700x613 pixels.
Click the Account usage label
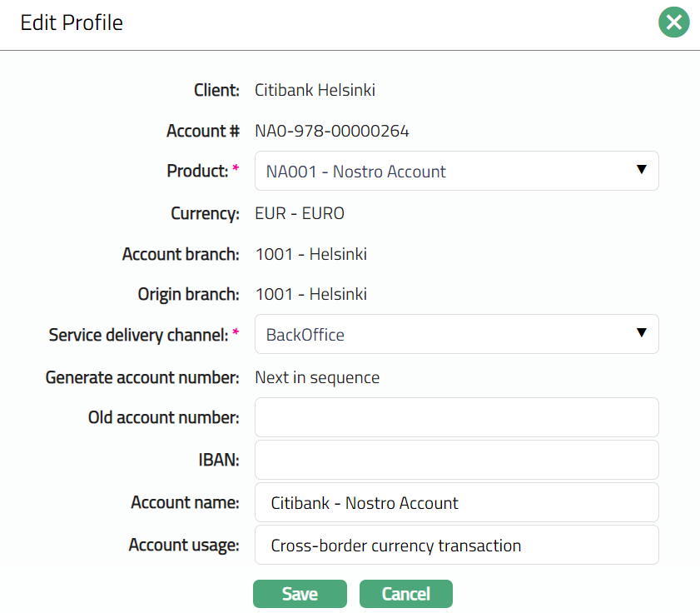pos(184,546)
